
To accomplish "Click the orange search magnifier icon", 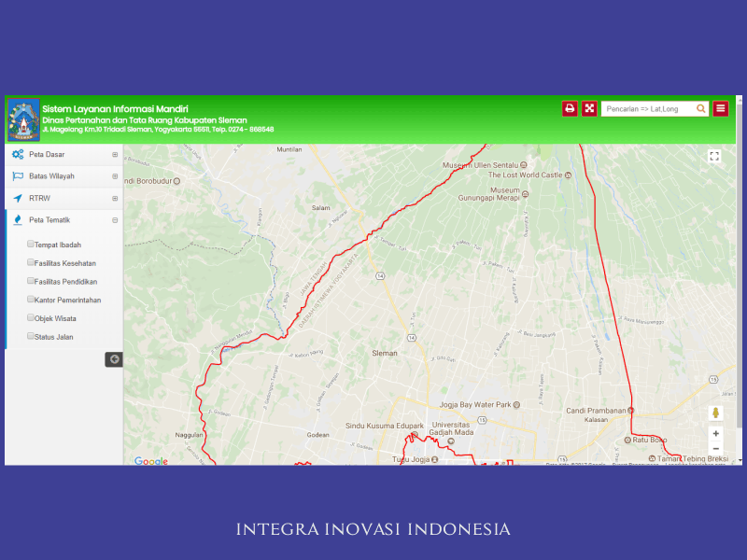I will 701,109.
